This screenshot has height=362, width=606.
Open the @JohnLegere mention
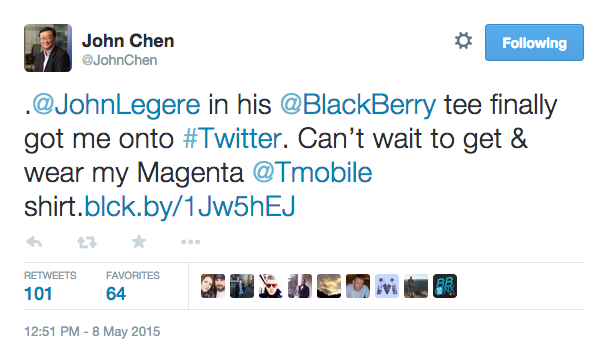click(116, 105)
